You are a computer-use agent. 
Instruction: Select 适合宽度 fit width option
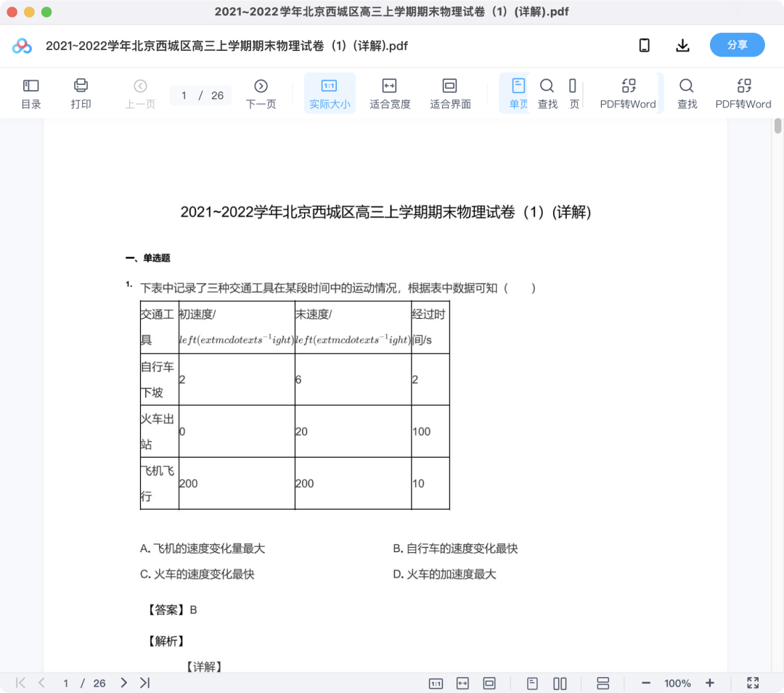coord(390,94)
